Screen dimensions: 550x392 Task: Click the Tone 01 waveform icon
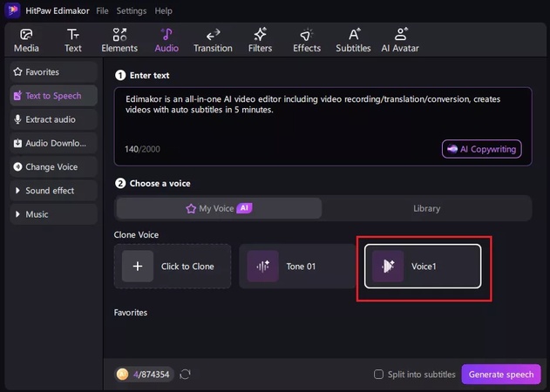[x=262, y=267]
